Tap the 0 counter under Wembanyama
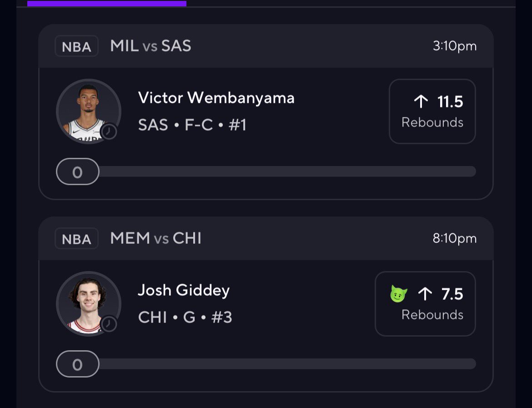Viewport: 532px width, 408px height. (x=77, y=172)
